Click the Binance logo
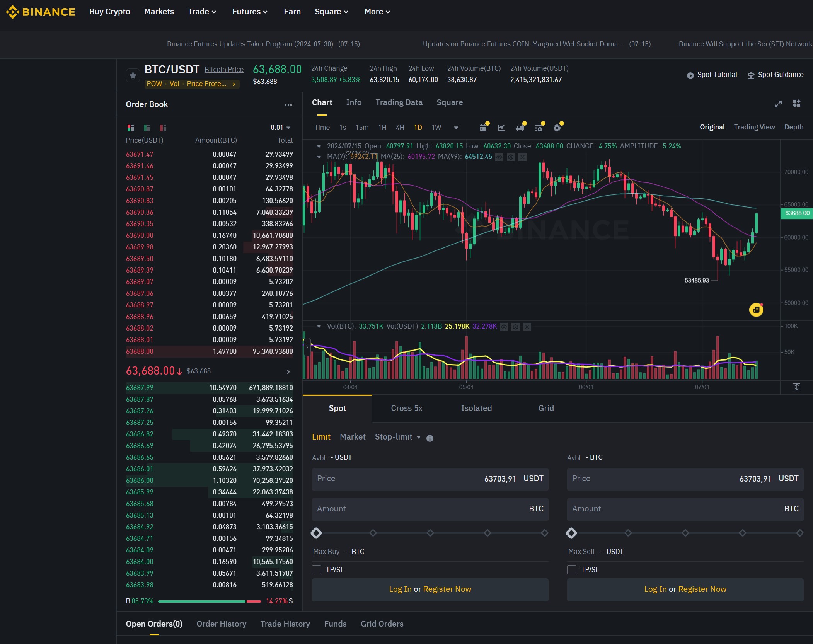 pyautogui.click(x=41, y=12)
